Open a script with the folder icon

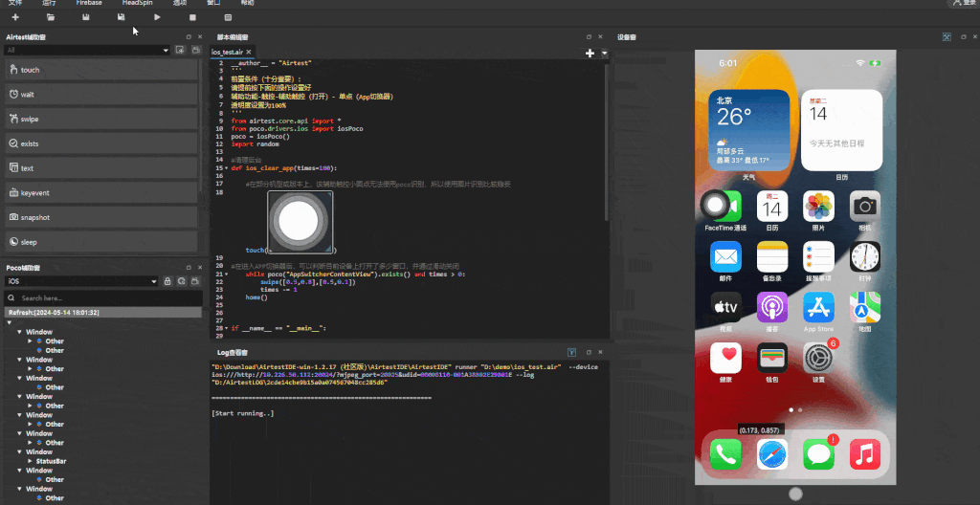tap(51, 17)
